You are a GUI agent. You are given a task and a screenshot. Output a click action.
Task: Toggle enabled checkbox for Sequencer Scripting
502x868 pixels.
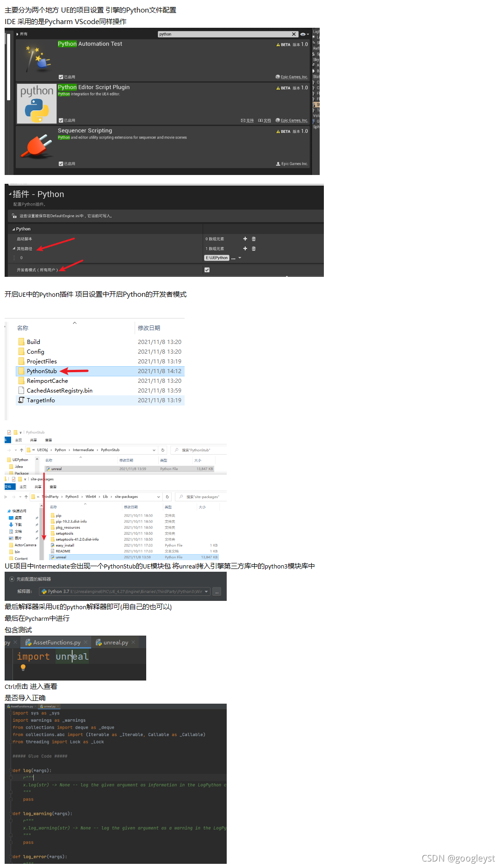pyautogui.click(x=61, y=164)
